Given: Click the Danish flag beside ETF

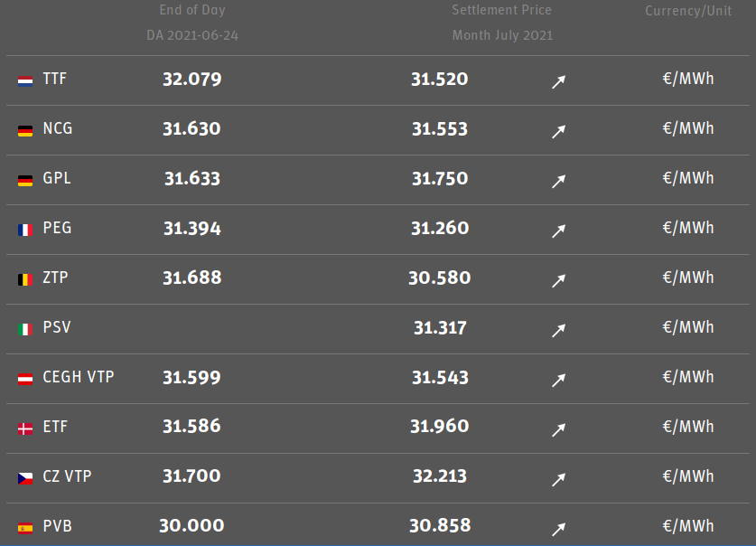Looking at the screenshot, I should (25, 428).
